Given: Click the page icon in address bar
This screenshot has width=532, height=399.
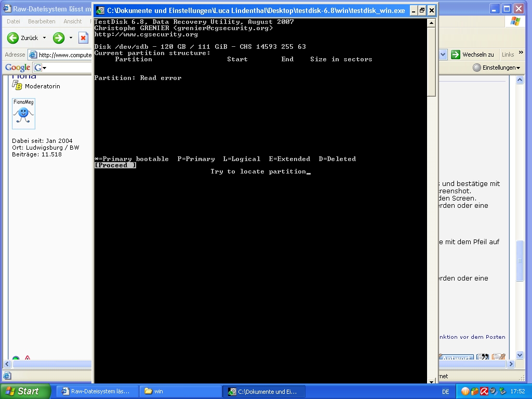Looking at the screenshot, I should pyautogui.click(x=33, y=55).
